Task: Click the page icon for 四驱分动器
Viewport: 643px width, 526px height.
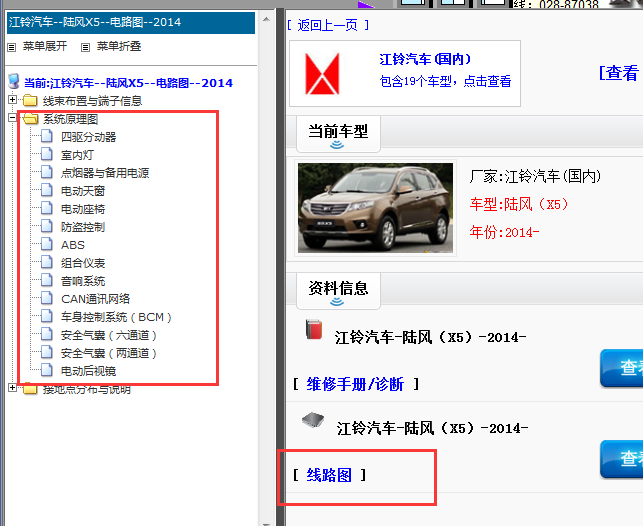Action: click(47, 136)
